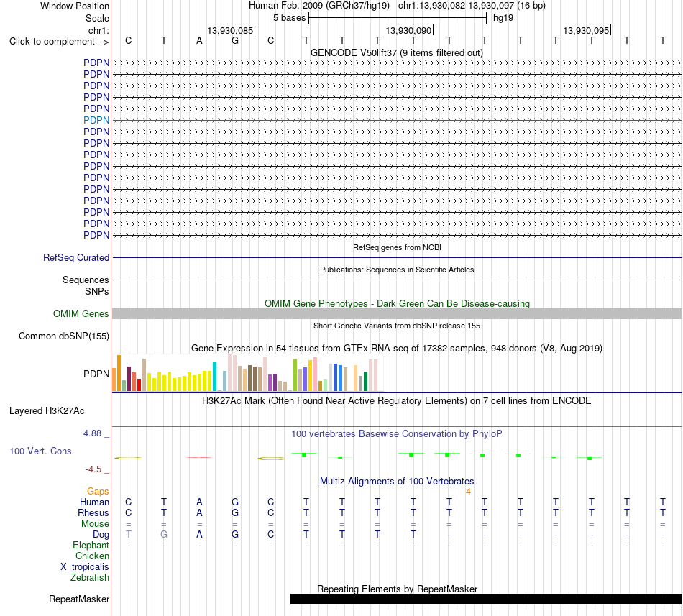Click the black RepeatMasker repeat element bar

486,599
